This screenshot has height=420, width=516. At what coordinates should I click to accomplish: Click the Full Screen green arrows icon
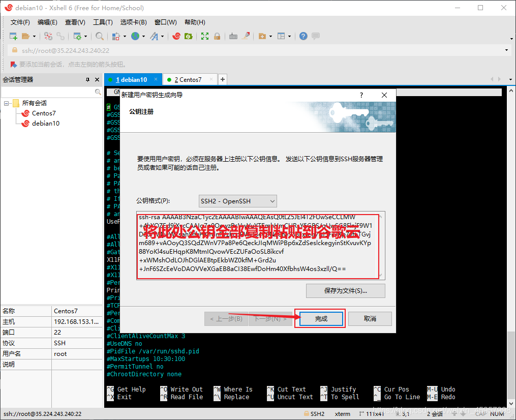tap(205, 36)
